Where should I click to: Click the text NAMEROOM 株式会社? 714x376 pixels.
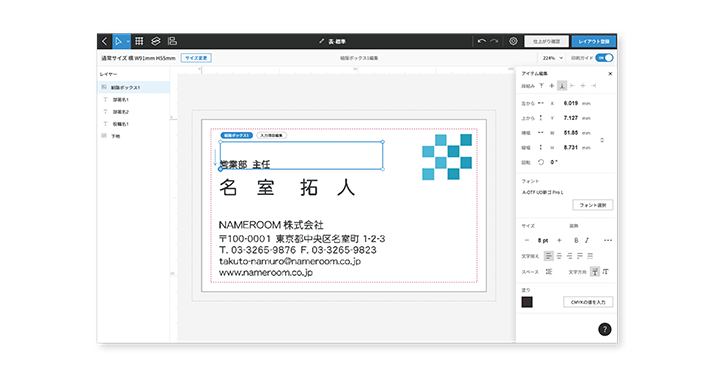(x=271, y=225)
